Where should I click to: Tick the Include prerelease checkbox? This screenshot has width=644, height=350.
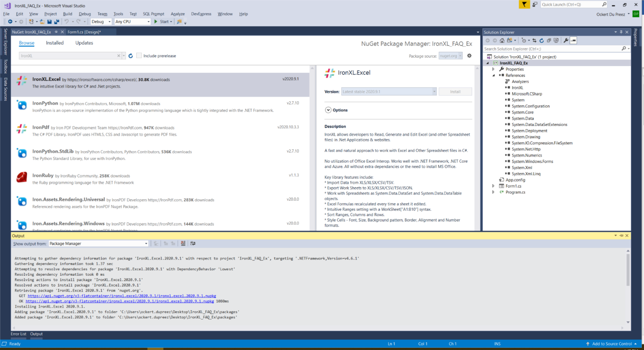pyautogui.click(x=139, y=56)
